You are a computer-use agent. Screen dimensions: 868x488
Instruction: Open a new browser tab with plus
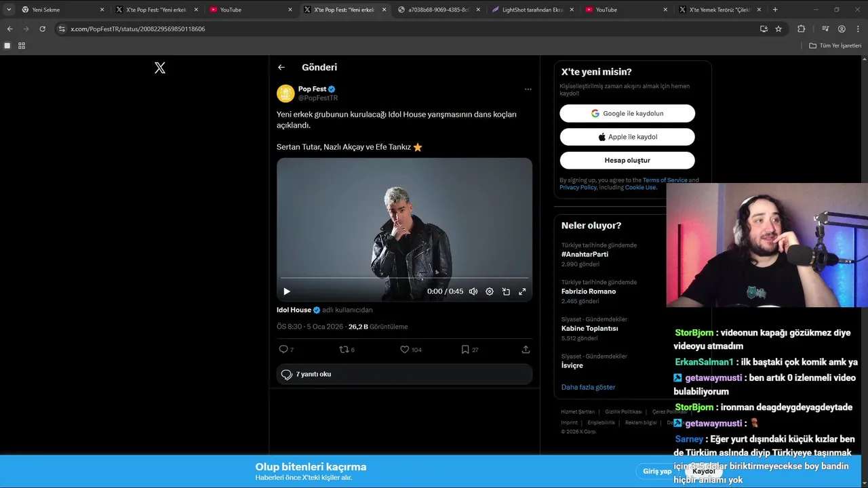click(775, 9)
